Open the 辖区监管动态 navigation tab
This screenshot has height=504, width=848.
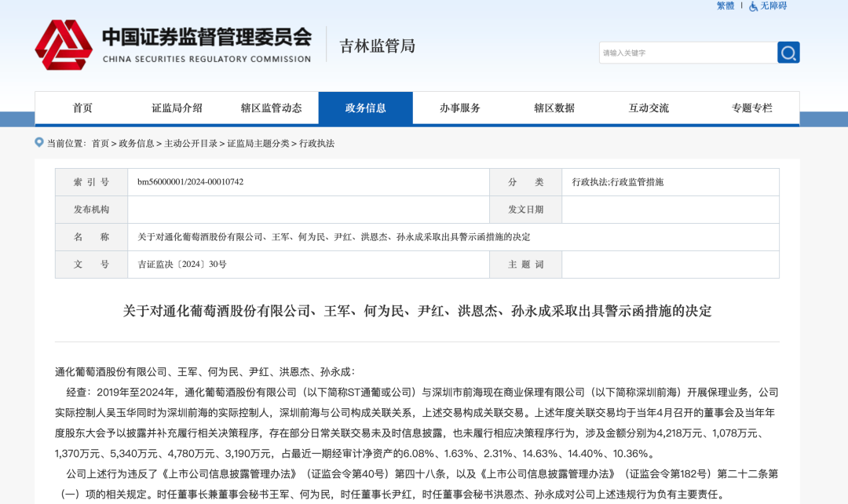(271, 108)
